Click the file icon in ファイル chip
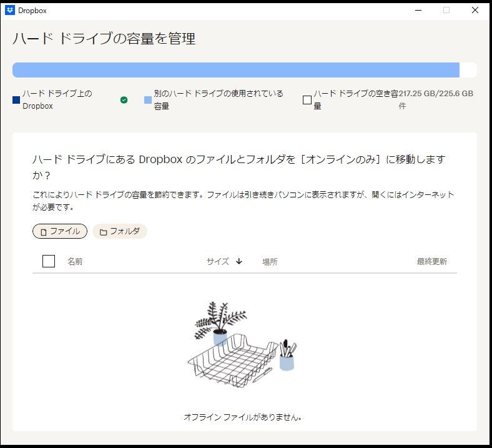Image resolution: width=492 pixels, height=448 pixels. click(x=44, y=232)
